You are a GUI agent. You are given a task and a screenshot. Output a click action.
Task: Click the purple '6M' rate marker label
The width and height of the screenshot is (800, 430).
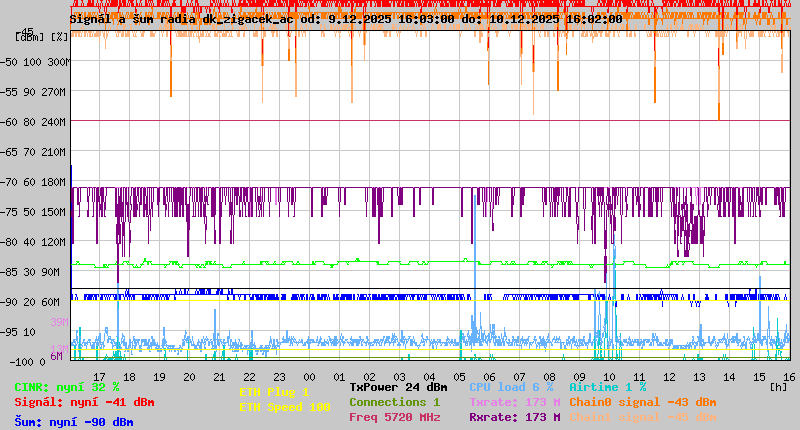click(x=56, y=356)
